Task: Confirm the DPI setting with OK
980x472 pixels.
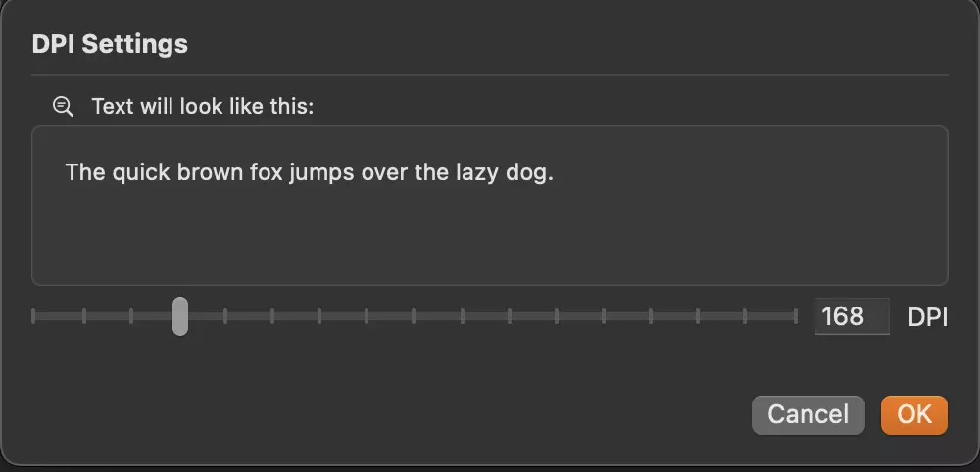Action: [913, 414]
